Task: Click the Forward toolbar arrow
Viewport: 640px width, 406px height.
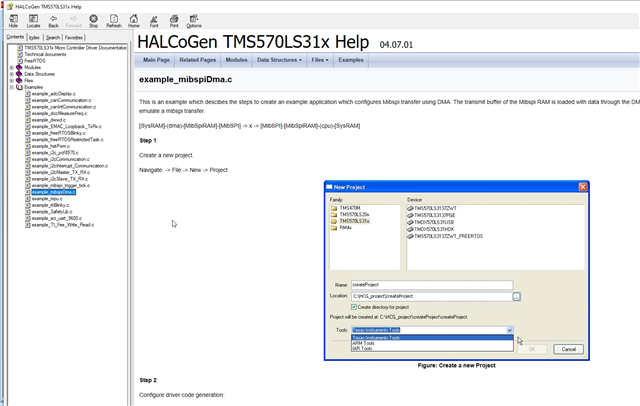Action: tap(73, 21)
